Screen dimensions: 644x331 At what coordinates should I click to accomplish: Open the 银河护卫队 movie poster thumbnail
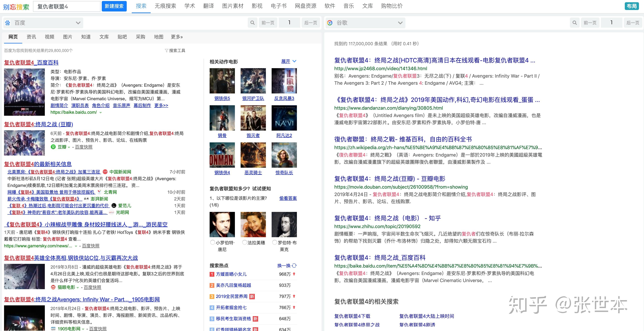(253, 81)
